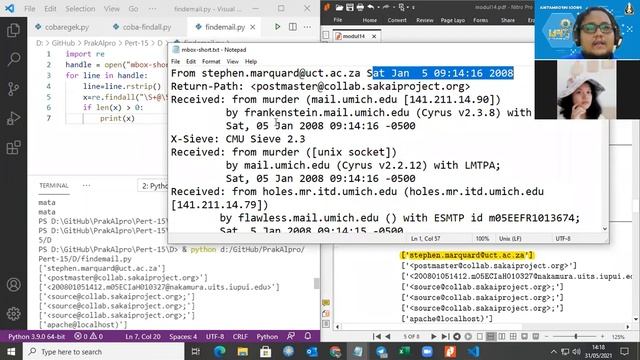Open notifications bell in VS Code status bar
The height and width of the screenshot is (360, 640).
tap(308, 336)
